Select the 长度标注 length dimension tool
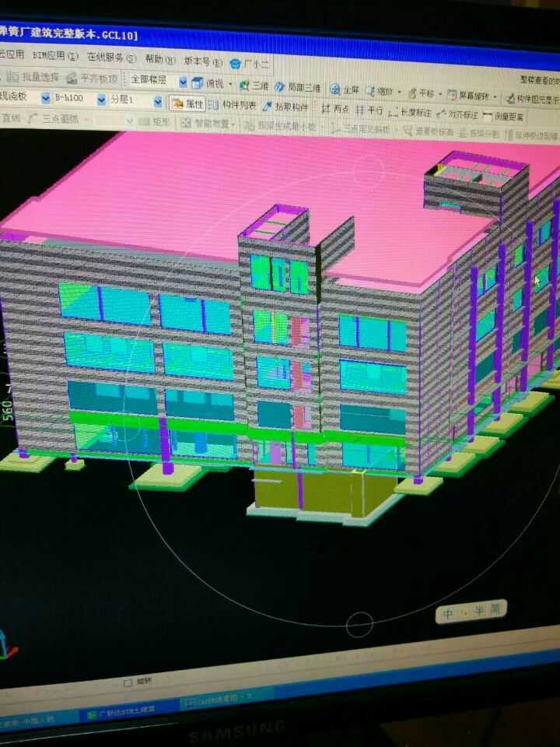The image size is (560, 747). (x=410, y=112)
